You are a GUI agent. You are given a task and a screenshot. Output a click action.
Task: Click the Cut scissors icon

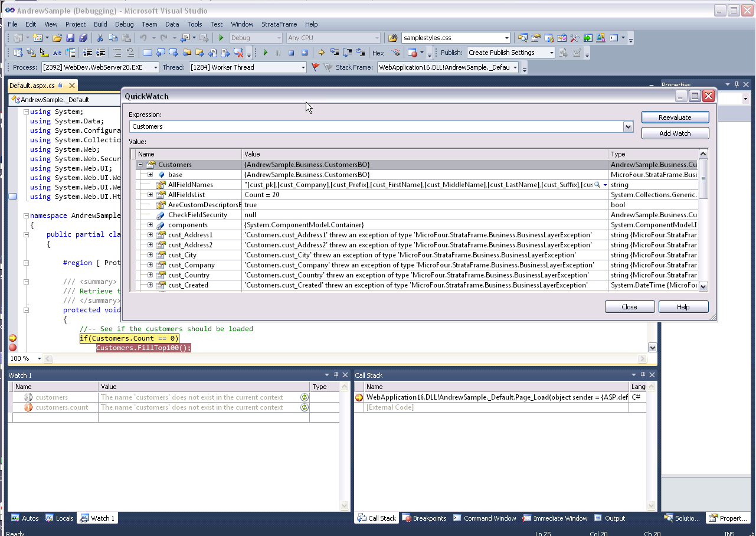pos(100,38)
